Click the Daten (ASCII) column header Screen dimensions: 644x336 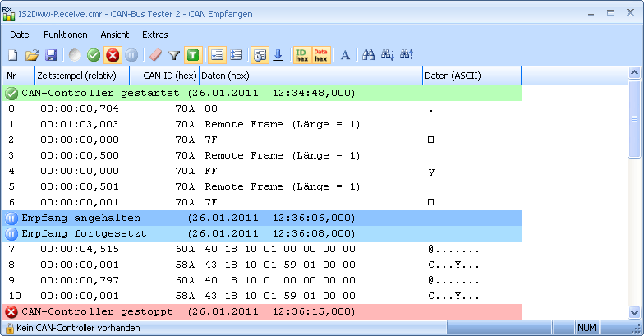click(471, 76)
